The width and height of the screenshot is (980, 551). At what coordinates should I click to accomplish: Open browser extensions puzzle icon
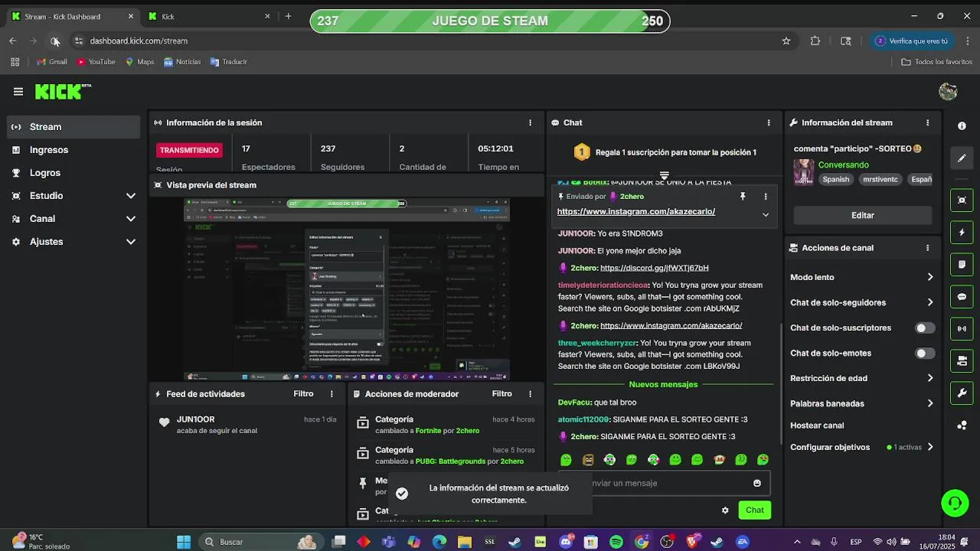coord(815,41)
